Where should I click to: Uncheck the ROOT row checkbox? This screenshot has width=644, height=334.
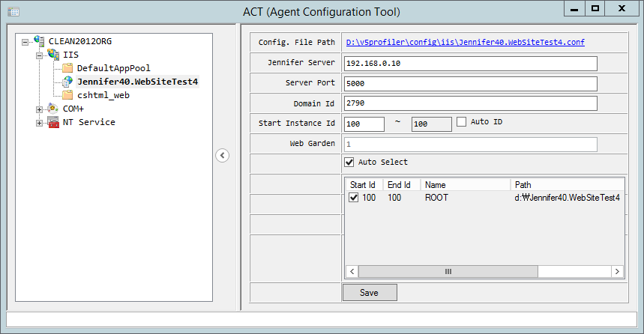coord(354,198)
